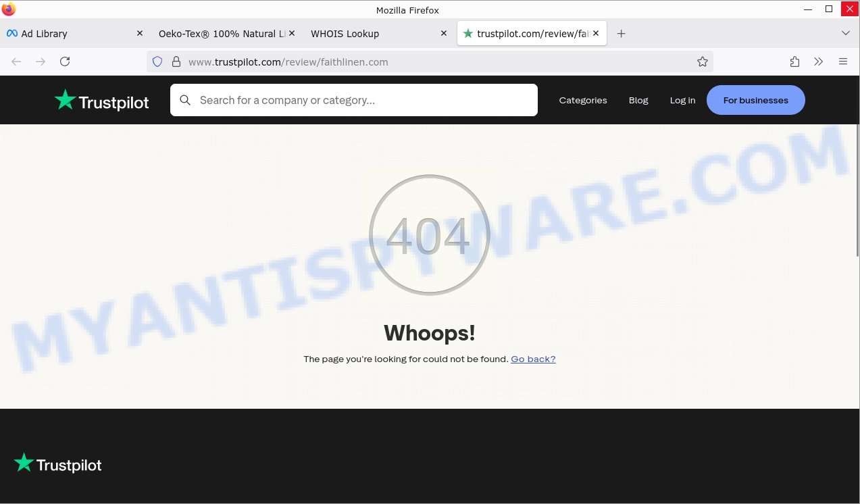The width and height of the screenshot is (860, 504).
Task: Click the tracking protection shield icon
Action: [157, 61]
